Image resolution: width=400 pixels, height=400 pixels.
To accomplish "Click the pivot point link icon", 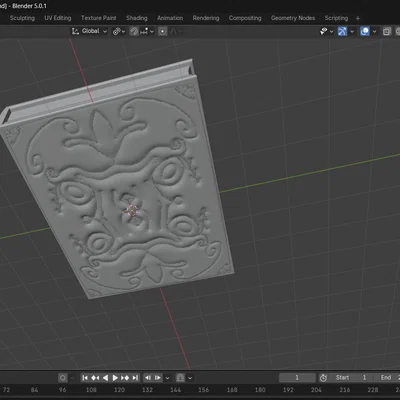I will [119, 31].
